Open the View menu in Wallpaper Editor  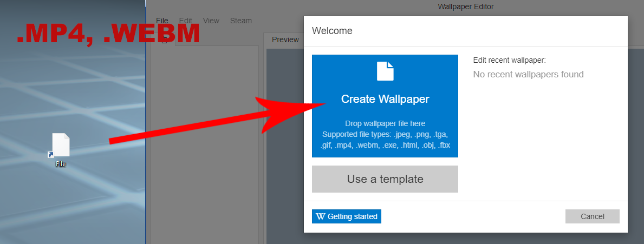click(211, 21)
